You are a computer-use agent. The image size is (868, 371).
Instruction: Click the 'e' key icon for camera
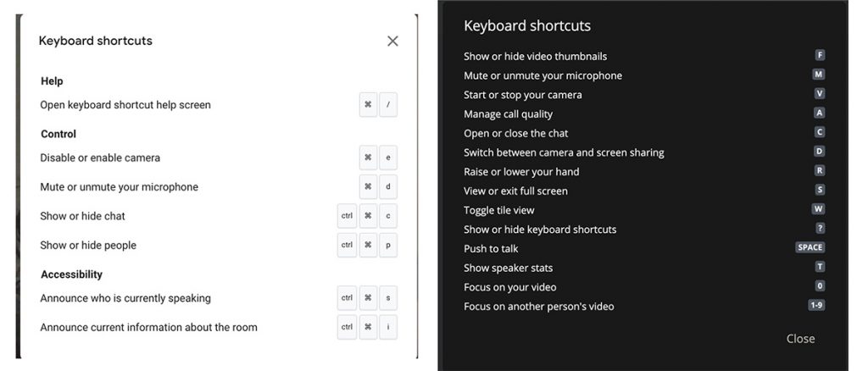[x=388, y=158]
